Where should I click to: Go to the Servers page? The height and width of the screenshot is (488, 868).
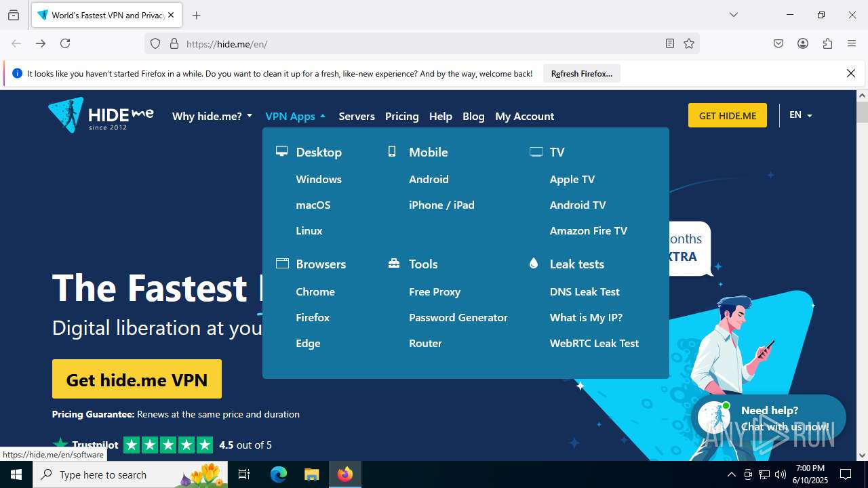[x=357, y=116]
